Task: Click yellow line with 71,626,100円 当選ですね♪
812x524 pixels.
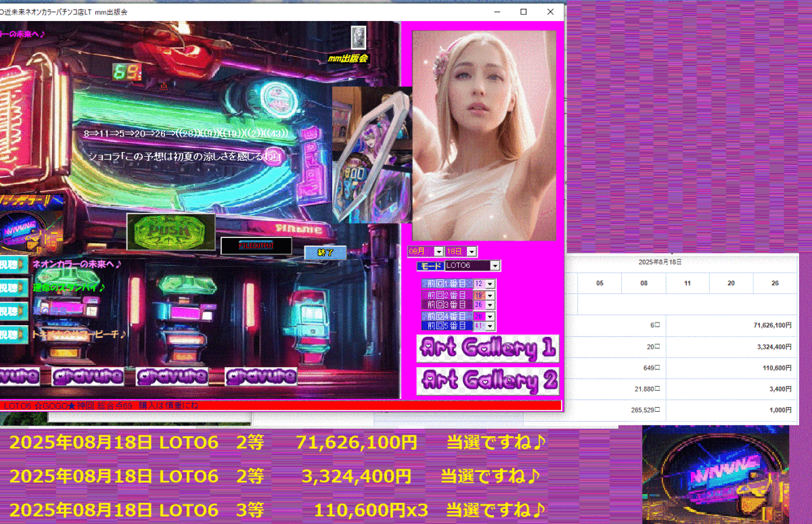Action: 277,444
